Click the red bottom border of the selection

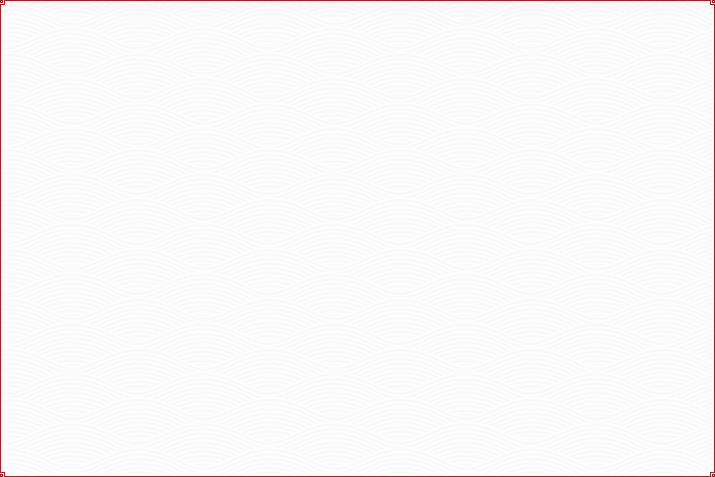pos(200,475)
